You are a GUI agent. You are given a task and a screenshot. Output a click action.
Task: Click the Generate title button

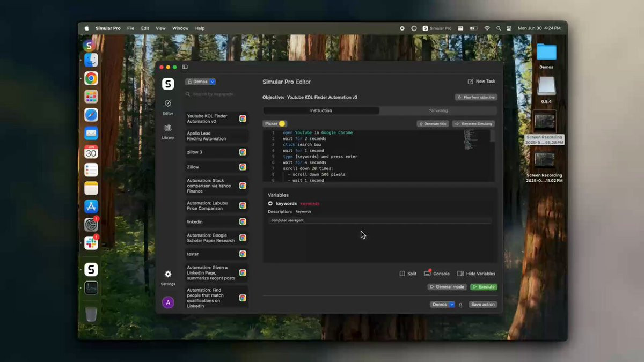(433, 124)
